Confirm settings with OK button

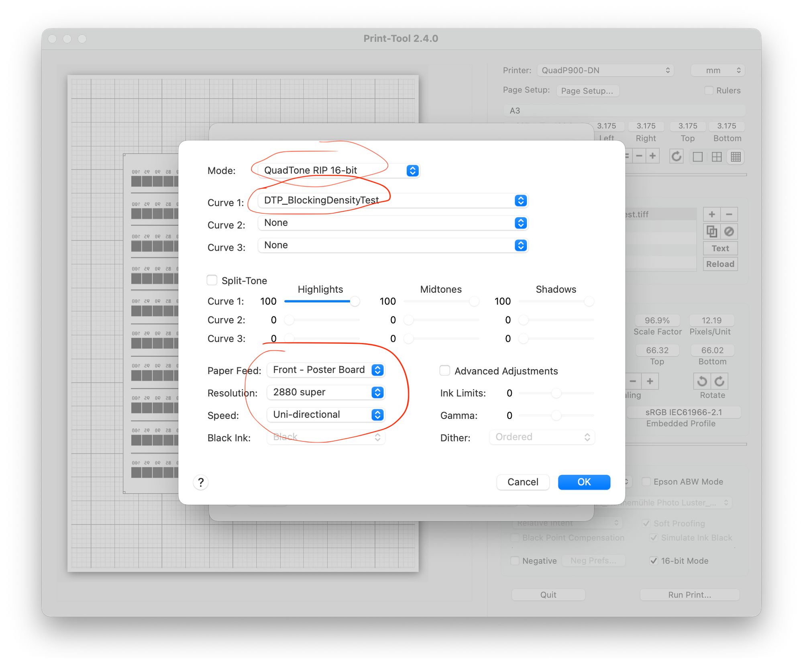(x=584, y=482)
